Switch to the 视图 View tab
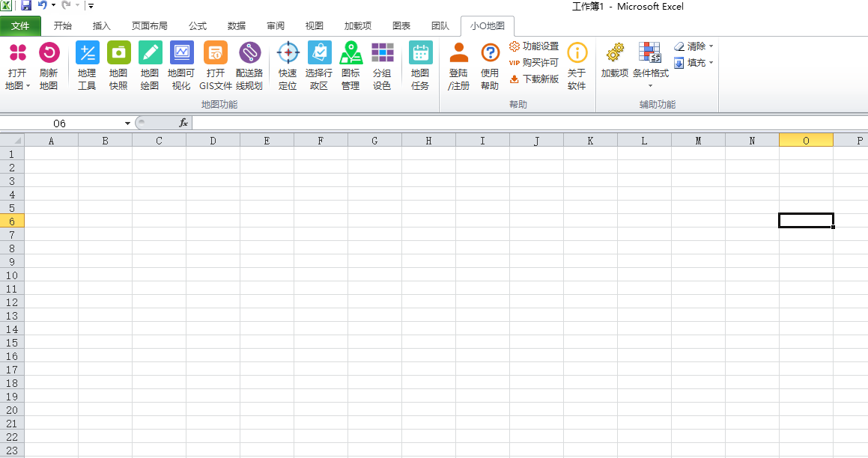Image resolution: width=868 pixels, height=458 pixels. click(314, 26)
